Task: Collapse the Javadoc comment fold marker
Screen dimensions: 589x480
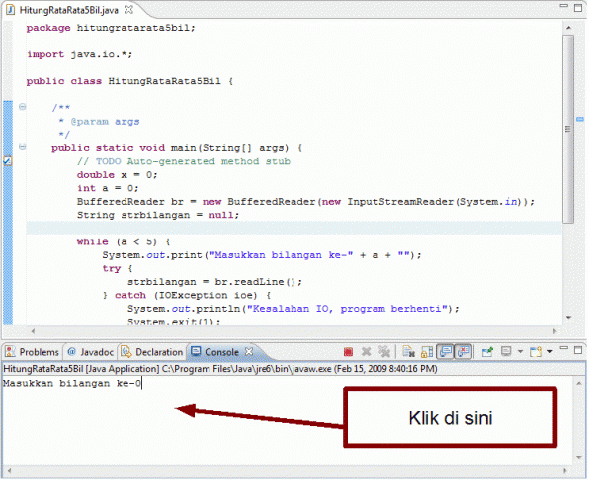Action: point(23,107)
